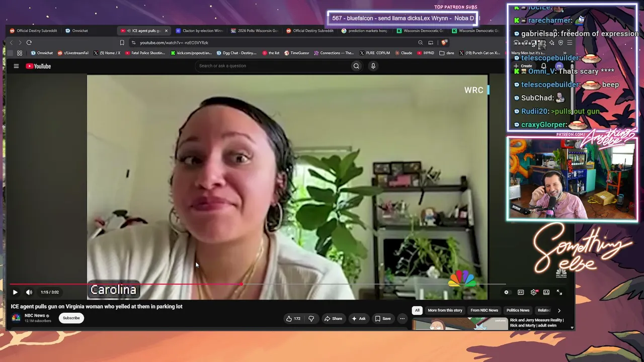Open the notifications bell in overlay panel

point(543,66)
